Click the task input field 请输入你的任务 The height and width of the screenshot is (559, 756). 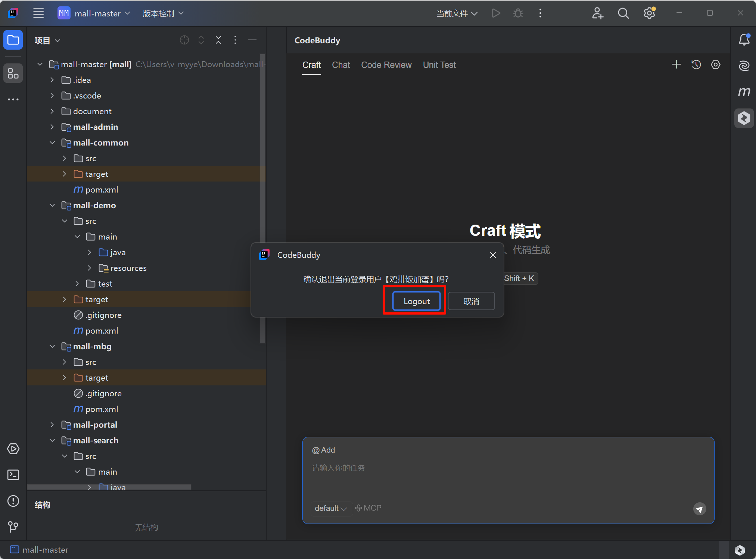411,468
